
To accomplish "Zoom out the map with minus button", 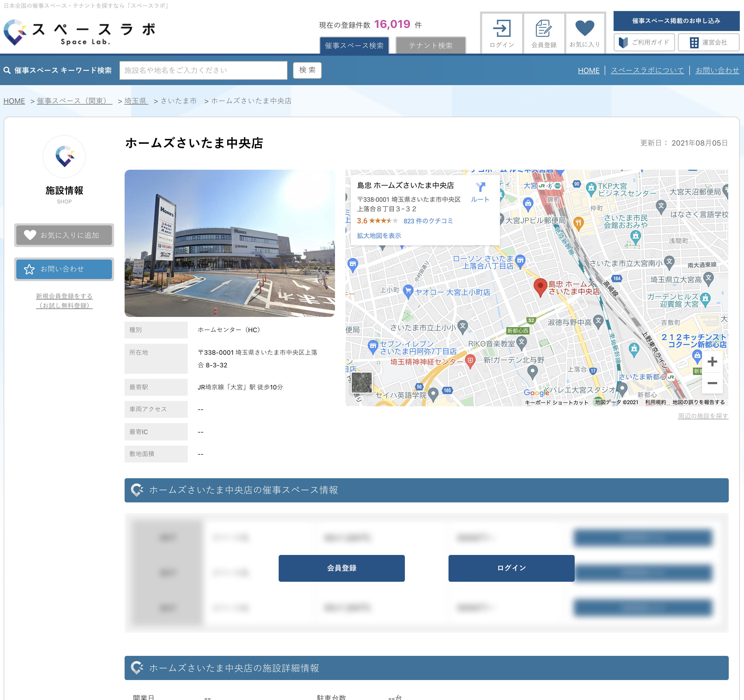I will click(712, 383).
